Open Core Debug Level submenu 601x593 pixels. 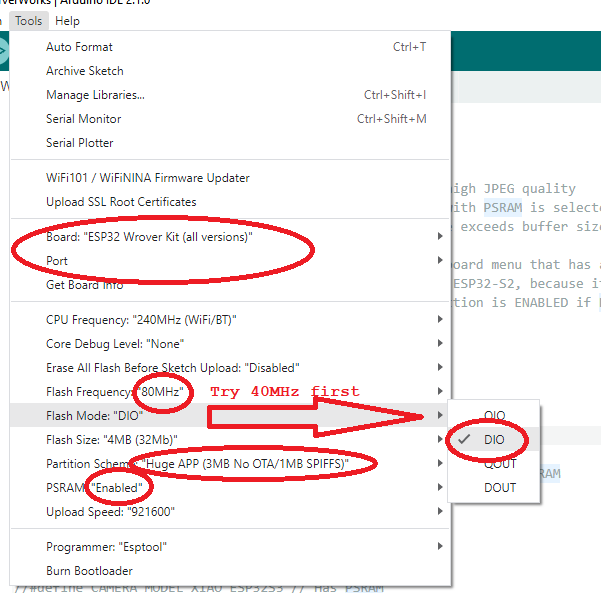(x=230, y=343)
